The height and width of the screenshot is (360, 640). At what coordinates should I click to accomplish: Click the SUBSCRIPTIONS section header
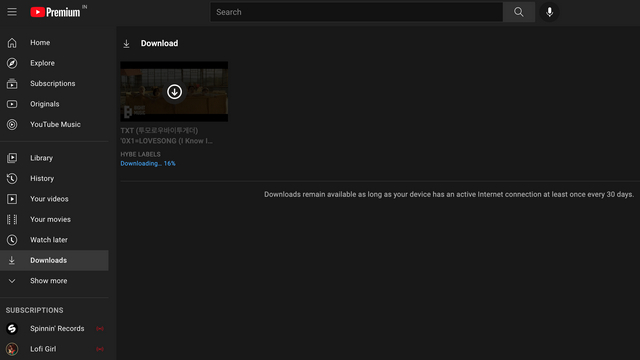35,310
